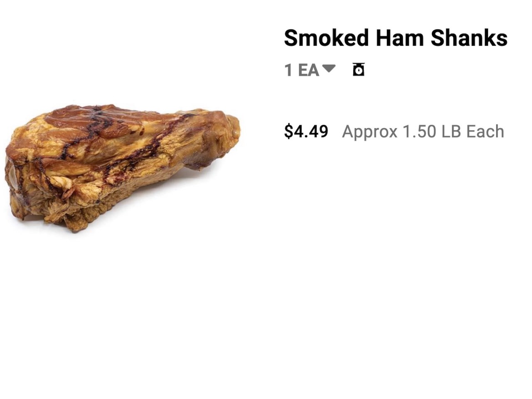Click the word Shanks in the product title
The width and height of the screenshot is (532, 399).
tap(469, 38)
